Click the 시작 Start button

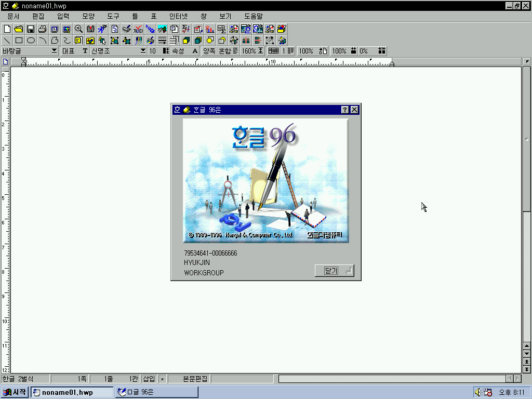[15, 392]
